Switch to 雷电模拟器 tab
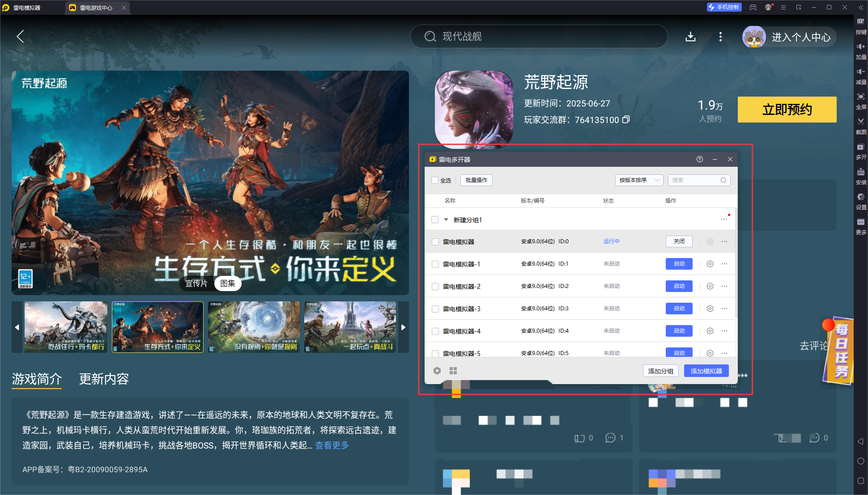This screenshot has height=495, width=868. tap(27, 8)
